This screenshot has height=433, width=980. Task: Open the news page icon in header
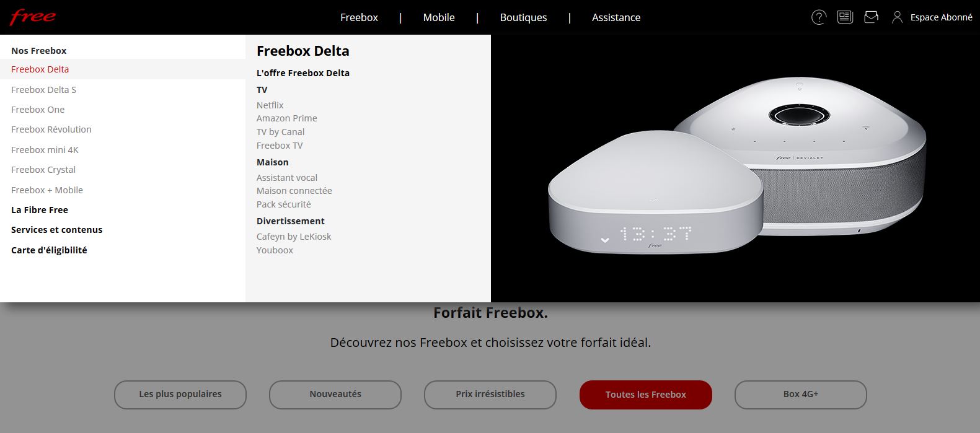click(845, 17)
